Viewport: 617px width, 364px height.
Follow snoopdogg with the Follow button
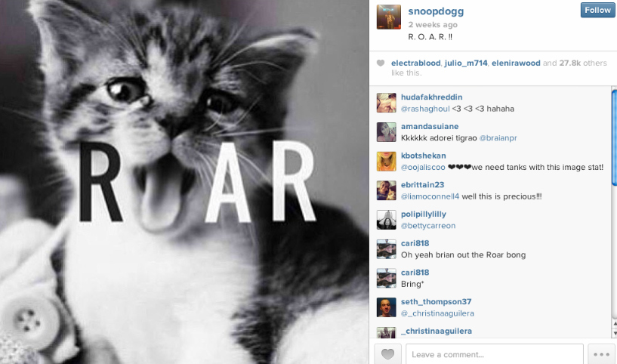(597, 11)
